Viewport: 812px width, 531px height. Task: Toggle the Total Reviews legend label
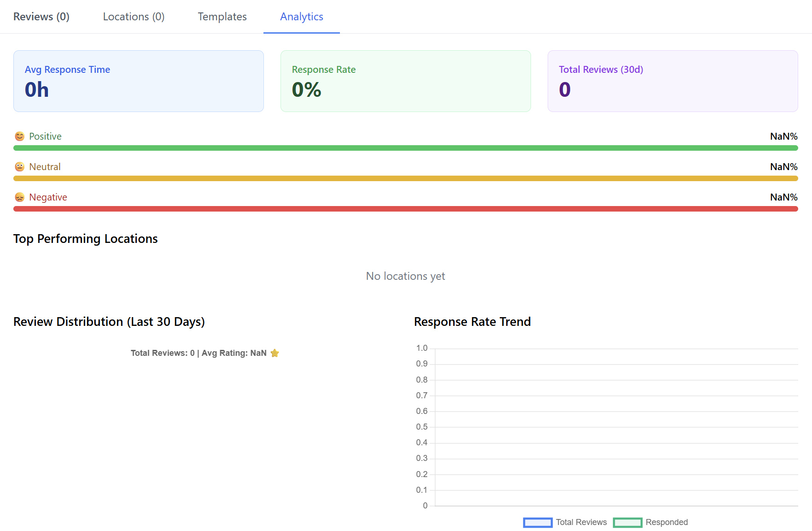point(581,522)
